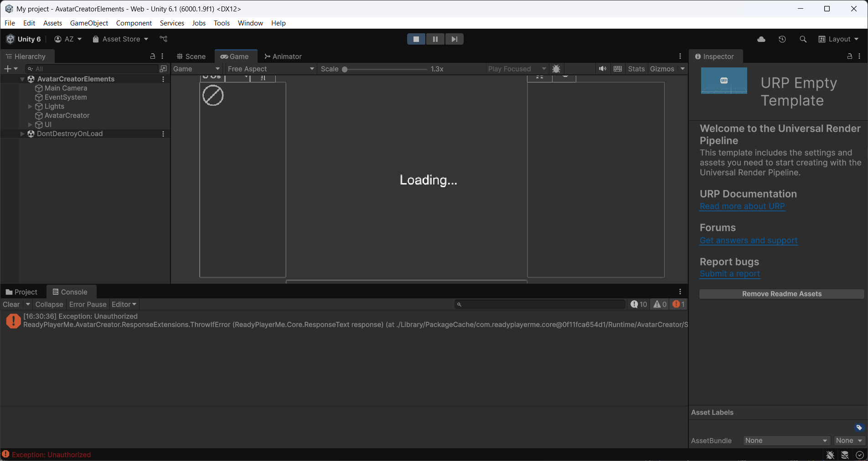Open the Undo History icon
Screen dimensions: 868x461
pos(782,39)
